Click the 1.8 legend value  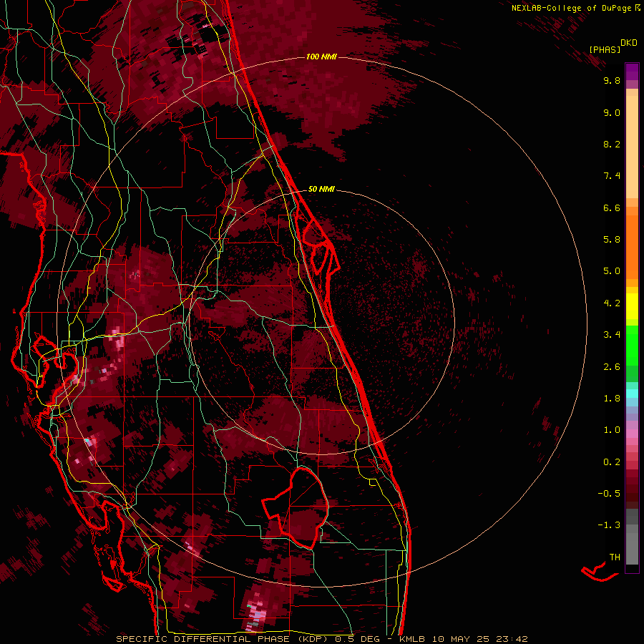coord(612,399)
